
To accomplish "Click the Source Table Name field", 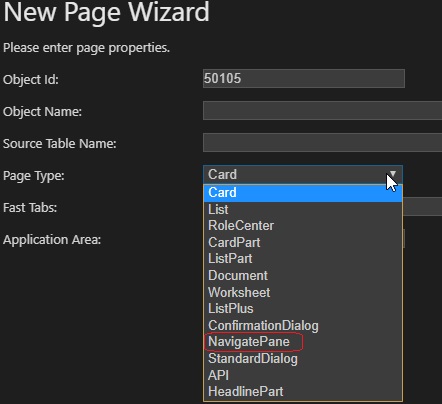I will click(x=322, y=143).
